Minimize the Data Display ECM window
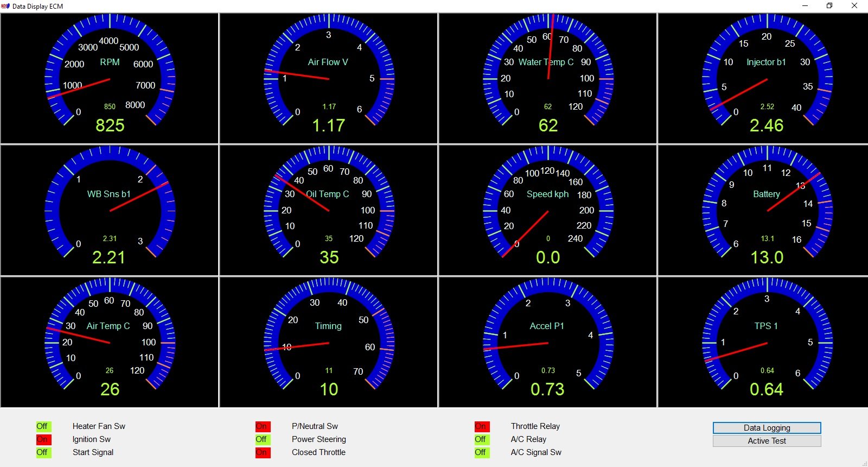 click(805, 6)
